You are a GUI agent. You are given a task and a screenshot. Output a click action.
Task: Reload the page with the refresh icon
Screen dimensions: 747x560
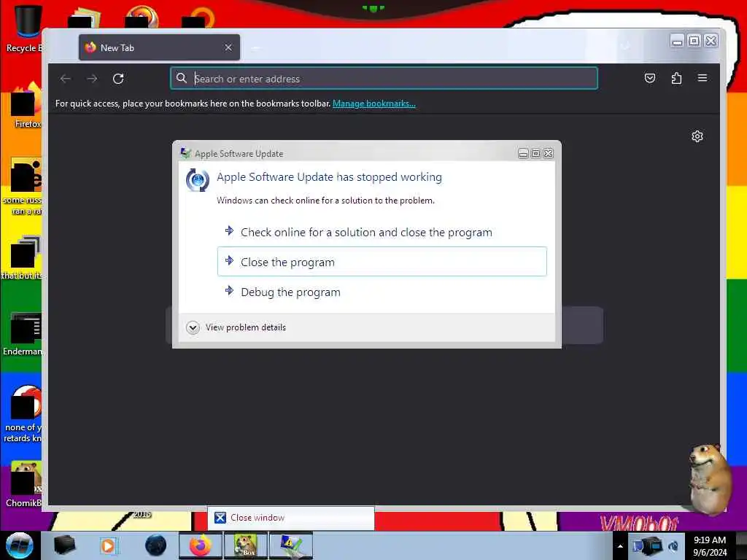(118, 79)
